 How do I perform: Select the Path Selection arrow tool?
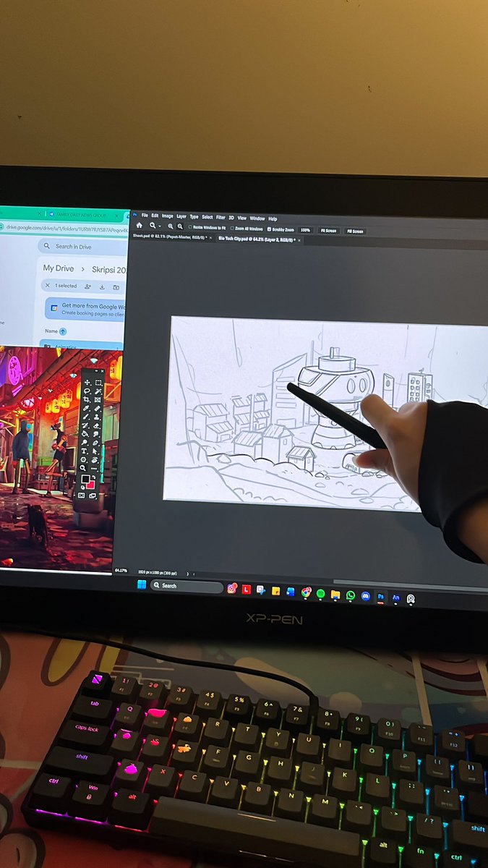(95, 451)
